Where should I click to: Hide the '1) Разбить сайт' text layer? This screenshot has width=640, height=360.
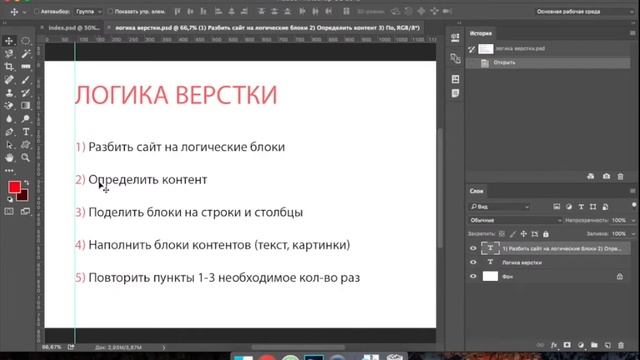473,248
